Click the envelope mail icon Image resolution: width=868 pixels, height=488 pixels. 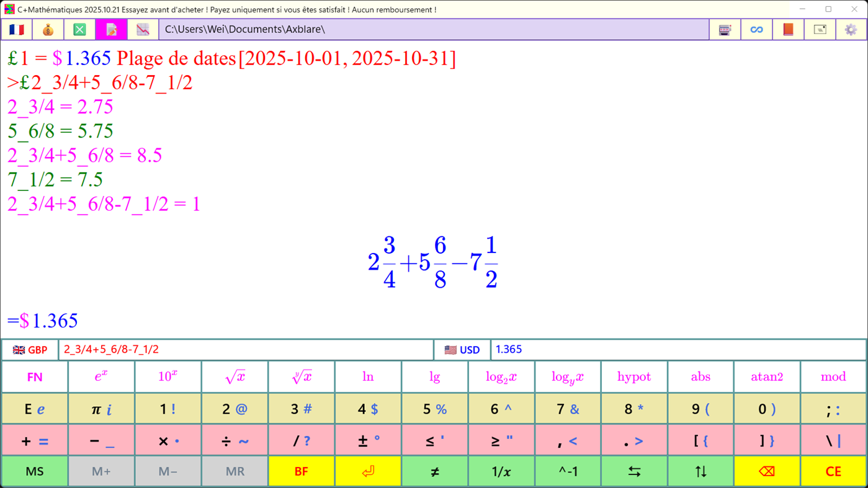pos(820,29)
